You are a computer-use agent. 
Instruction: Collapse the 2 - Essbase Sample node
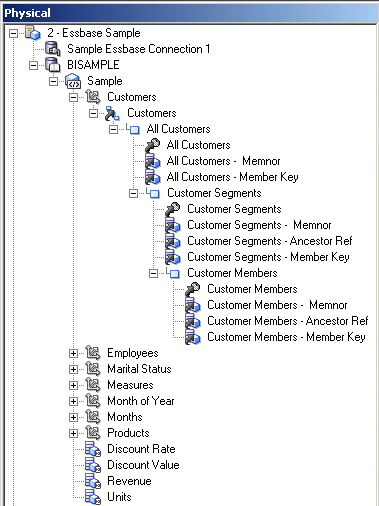(x=13, y=33)
